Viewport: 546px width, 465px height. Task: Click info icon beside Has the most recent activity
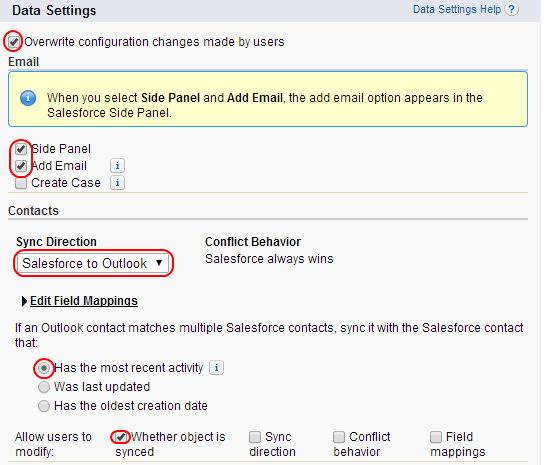click(x=216, y=368)
